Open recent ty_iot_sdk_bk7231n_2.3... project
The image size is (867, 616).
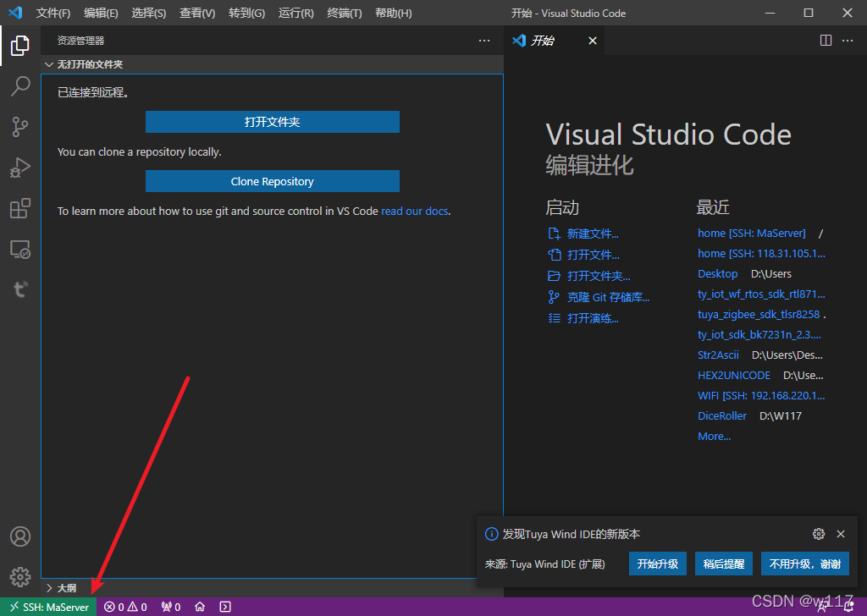(x=759, y=335)
